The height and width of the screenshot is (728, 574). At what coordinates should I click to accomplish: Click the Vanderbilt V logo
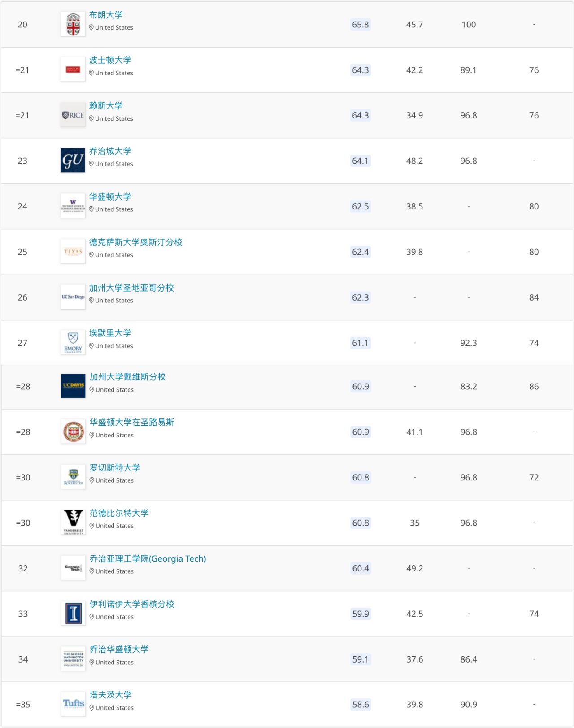point(73,522)
